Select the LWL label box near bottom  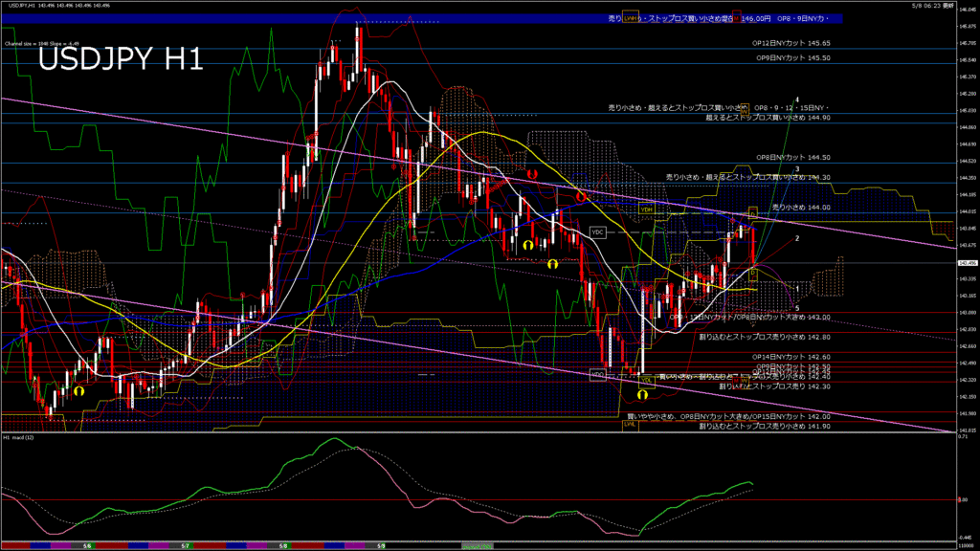(629, 424)
